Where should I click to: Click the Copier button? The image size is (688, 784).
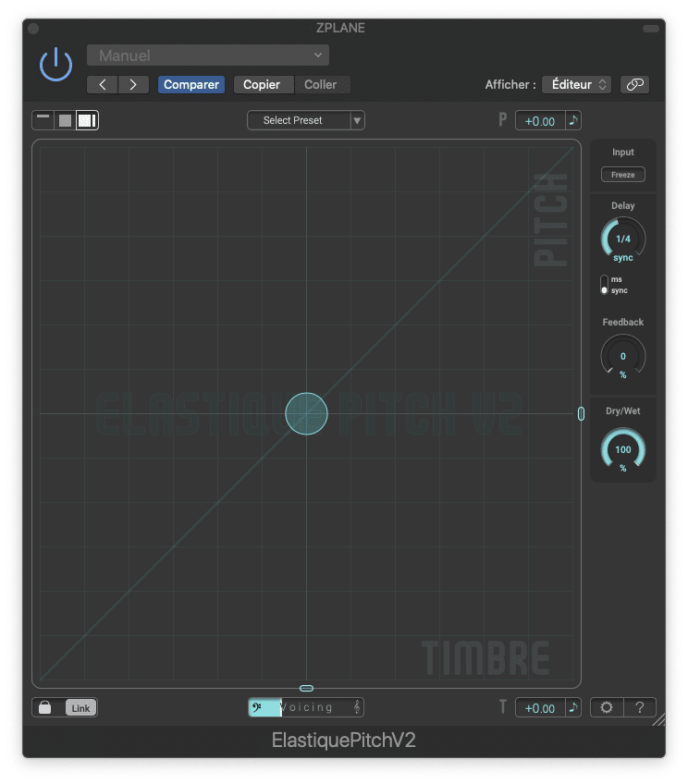pos(262,84)
